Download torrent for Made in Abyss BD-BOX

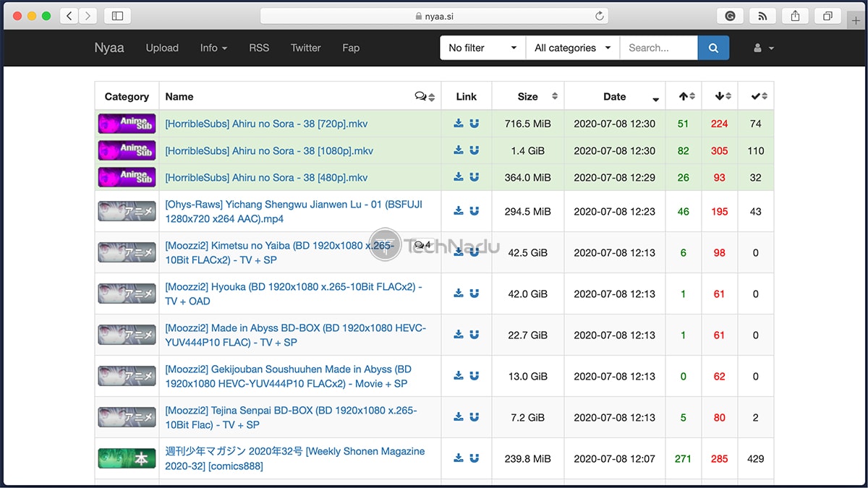[459, 335]
